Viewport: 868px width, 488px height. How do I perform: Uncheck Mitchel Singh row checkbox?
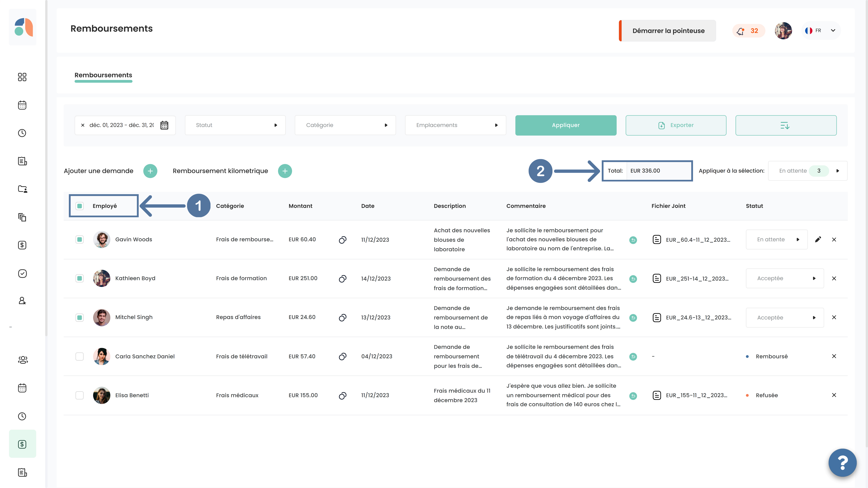coord(80,317)
